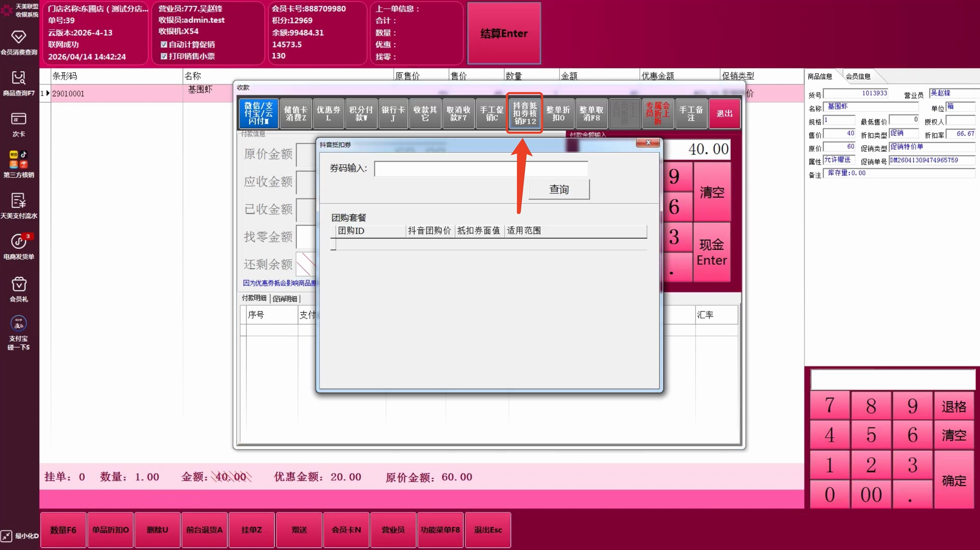Select 储值卡消费Z payment method
980x550 pixels.
click(296, 113)
